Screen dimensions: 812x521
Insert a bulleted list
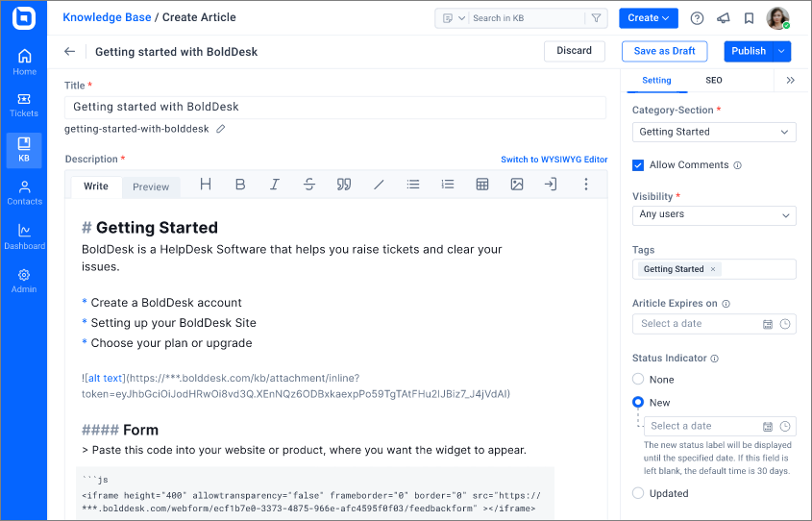coord(413,185)
